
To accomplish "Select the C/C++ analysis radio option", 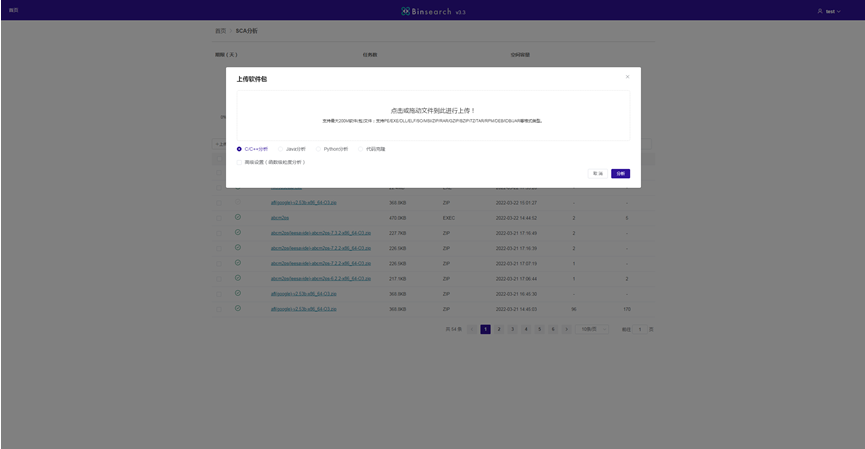I will click(239, 149).
